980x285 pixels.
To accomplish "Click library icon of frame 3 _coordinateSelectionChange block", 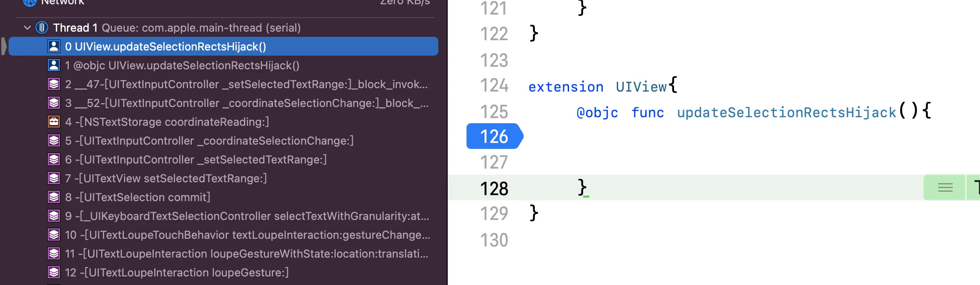I will [x=54, y=103].
